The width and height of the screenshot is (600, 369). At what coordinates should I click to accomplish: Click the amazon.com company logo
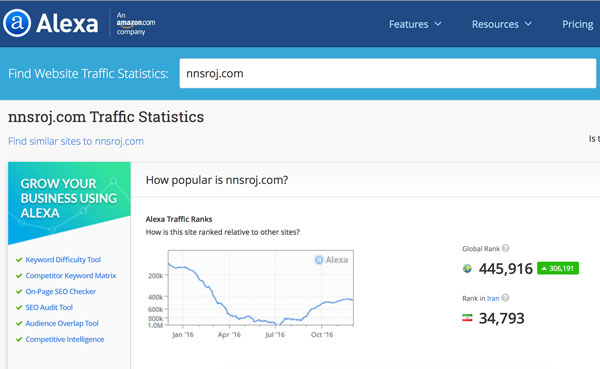coord(136,23)
